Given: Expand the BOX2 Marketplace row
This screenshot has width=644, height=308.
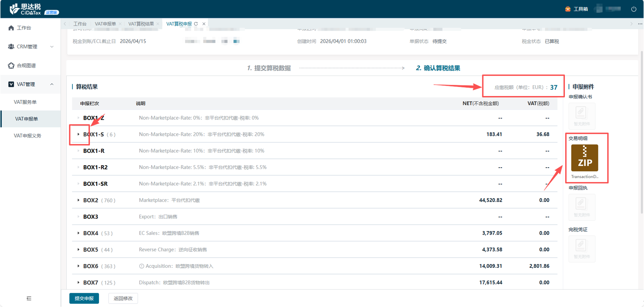Looking at the screenshot, I should coord(78,200).
